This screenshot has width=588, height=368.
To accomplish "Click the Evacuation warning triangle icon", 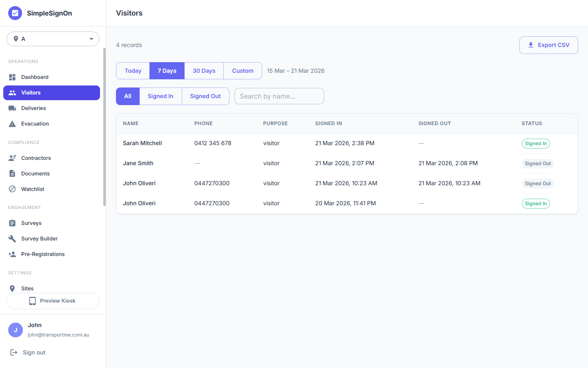I will pyautogui.click(x=12, y=124).
